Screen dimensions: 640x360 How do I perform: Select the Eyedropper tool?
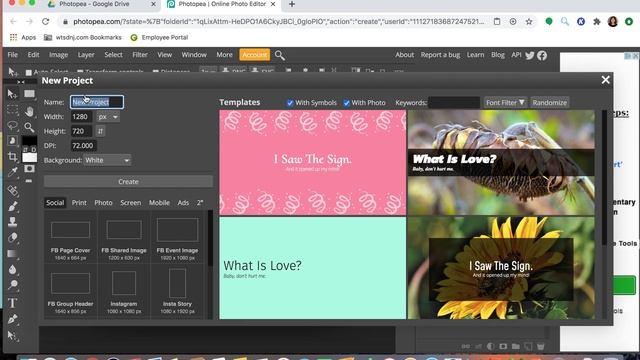[12, 172]
